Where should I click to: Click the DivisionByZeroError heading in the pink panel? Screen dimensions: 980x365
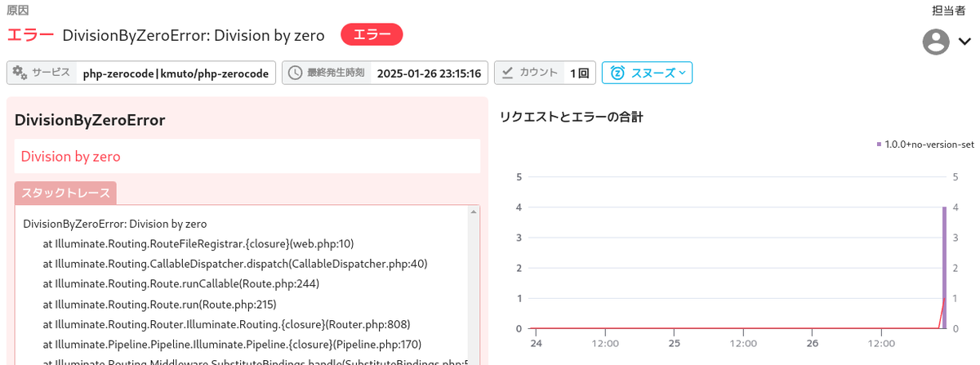pyautogui.click(x=90, y=120)
